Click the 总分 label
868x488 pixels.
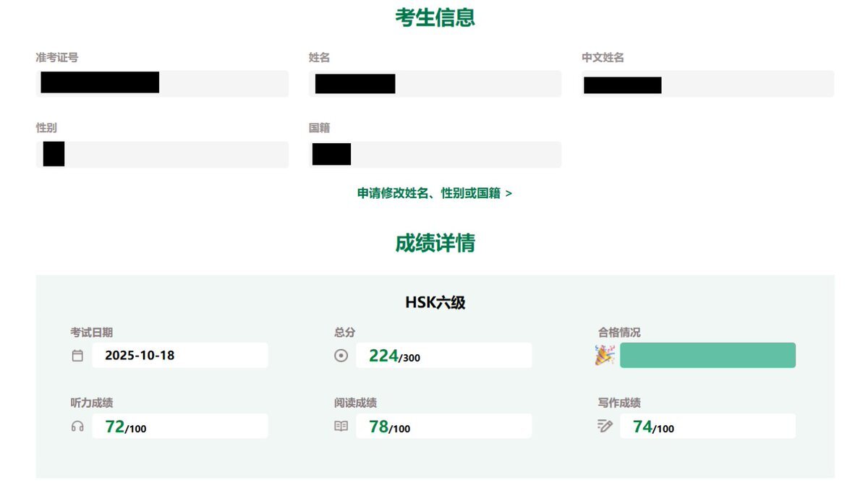tap(344, 333)
